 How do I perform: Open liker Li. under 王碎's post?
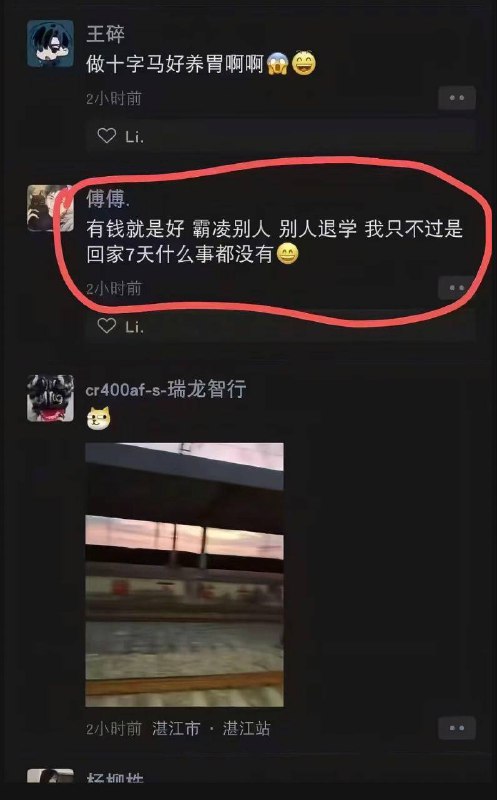(x=134, y=136)
